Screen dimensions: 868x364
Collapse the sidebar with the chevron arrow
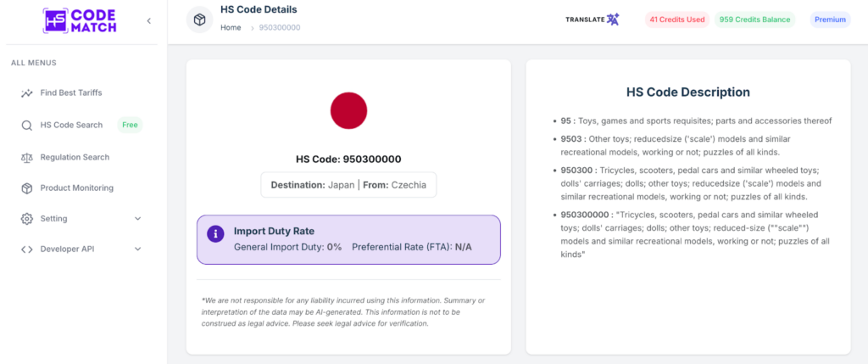[149, 20]
